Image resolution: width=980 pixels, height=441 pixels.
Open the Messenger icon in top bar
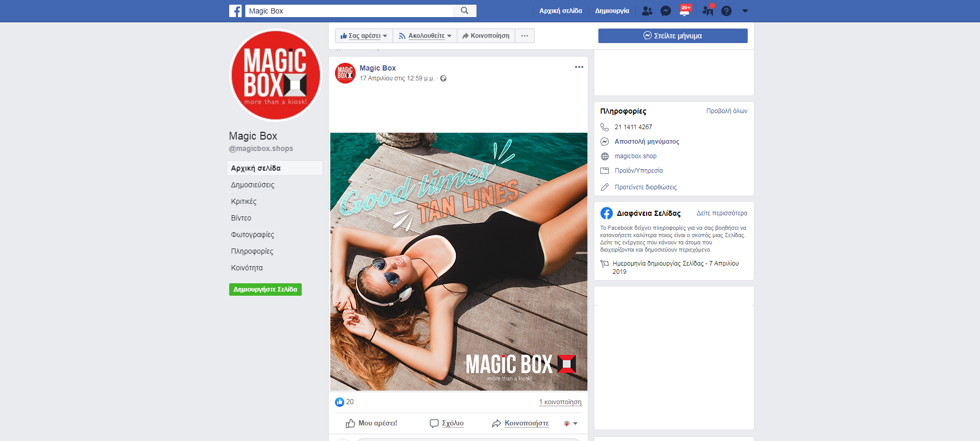point(666,11)
